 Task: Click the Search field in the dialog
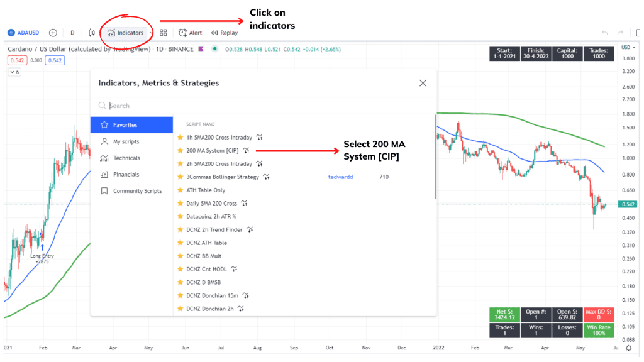click(x=264, y=106)
